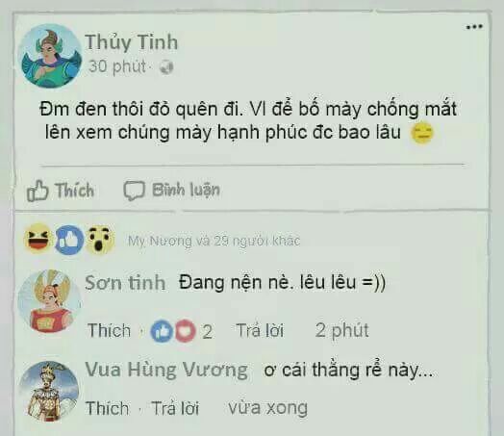The width and height of the screenshot is (504, 436).
Task: Click the Wow surprised reaction icon
Action: pyautogui.click(x=101, y=240)
